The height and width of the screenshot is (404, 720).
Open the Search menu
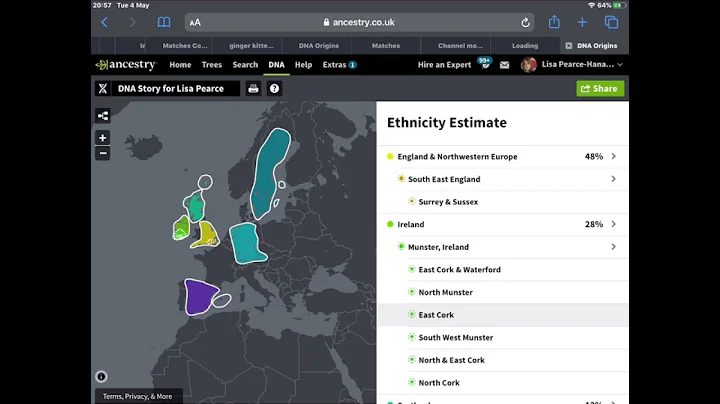pos(245,65)
